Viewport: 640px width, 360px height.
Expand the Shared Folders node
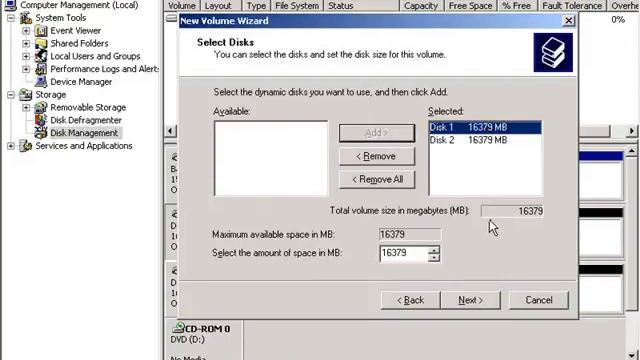pos(26,43)
